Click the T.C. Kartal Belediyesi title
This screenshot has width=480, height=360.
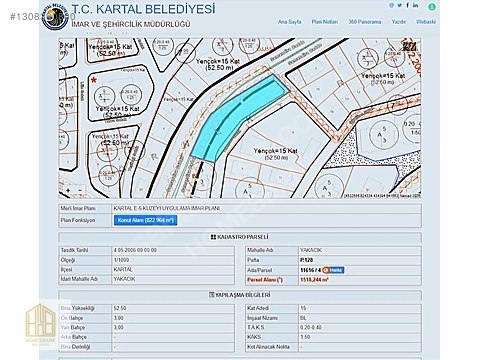(x=144, y=9)
